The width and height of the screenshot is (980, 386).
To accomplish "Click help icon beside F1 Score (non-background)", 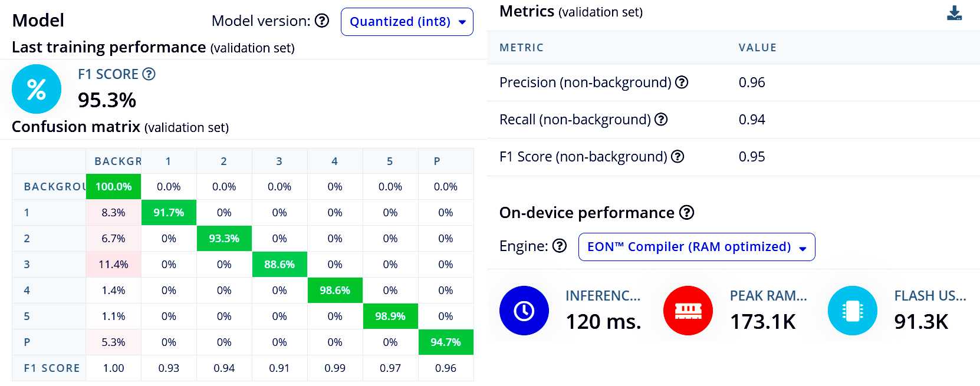I will (678, 157).
